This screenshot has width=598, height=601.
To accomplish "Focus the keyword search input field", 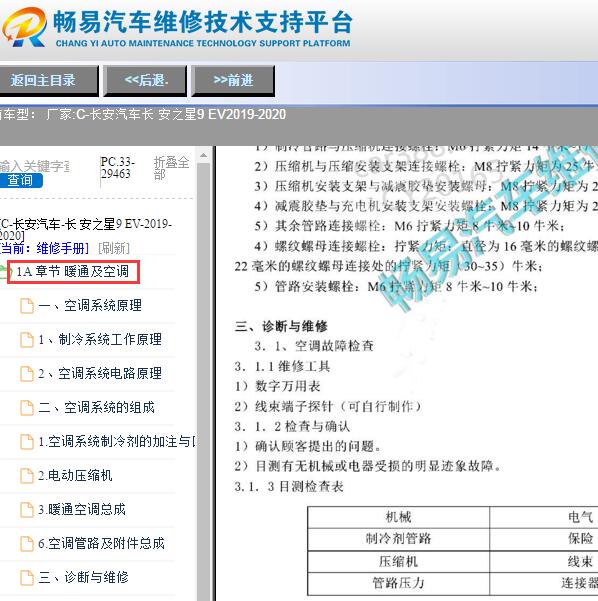I will pyautogui.click(x=34, y=166).
